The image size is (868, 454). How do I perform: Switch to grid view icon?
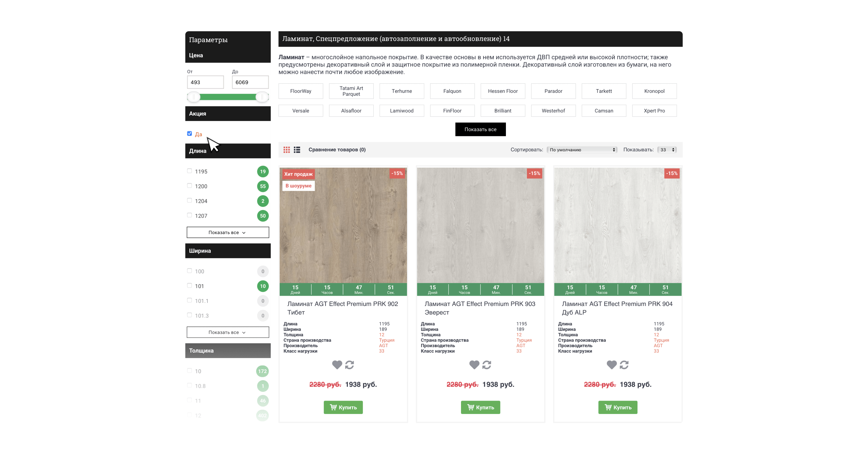(x=286, y=149)
